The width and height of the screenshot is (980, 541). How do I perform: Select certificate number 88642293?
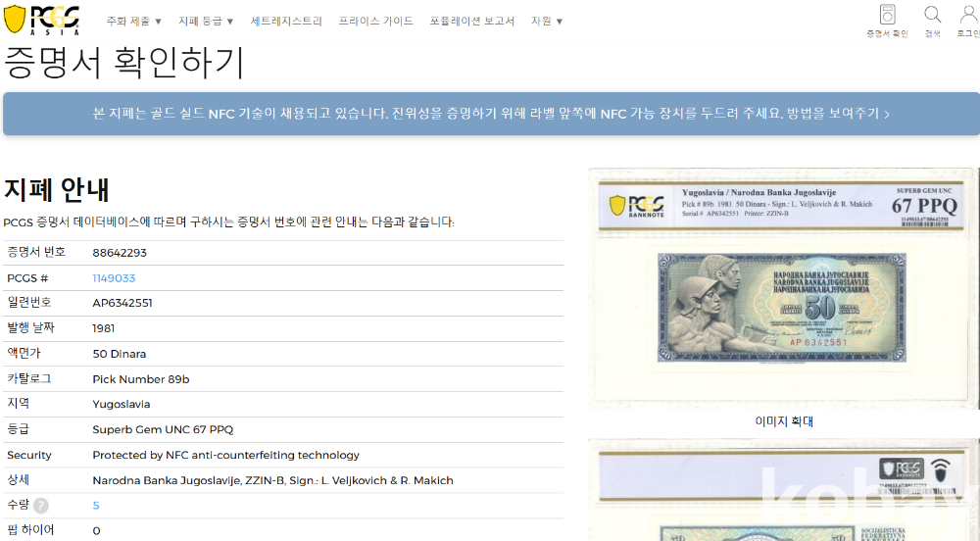(x=120, y=253)
